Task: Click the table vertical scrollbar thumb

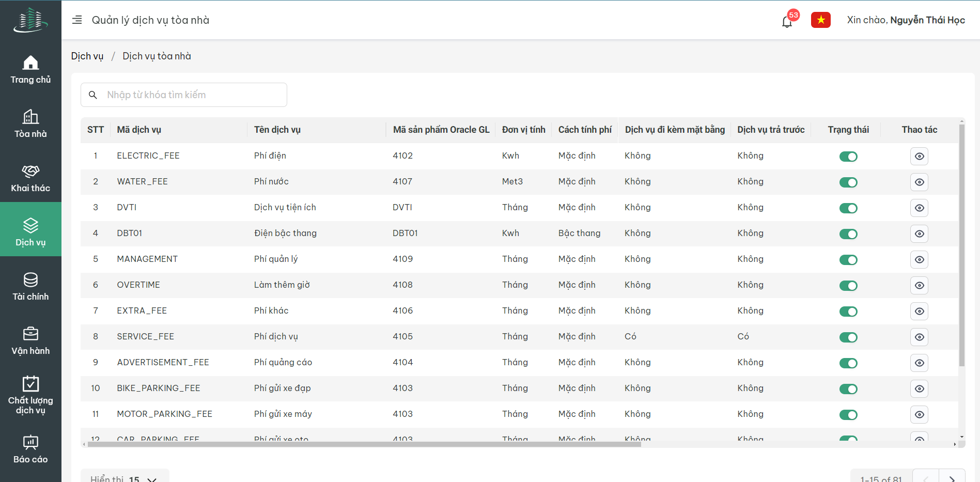Action: (961, 245)
